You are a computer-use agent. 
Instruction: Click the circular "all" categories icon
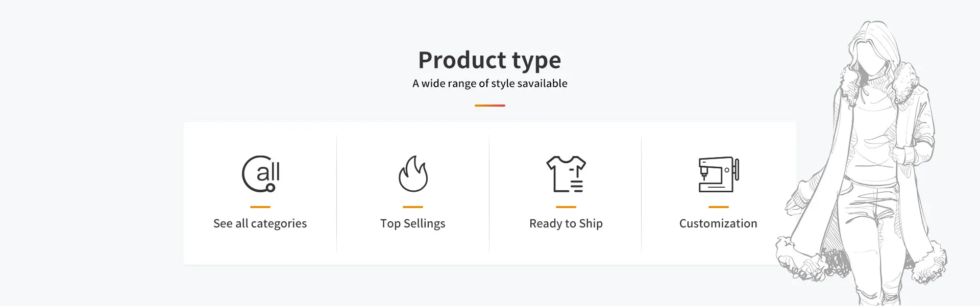click(x=260, y=174)
